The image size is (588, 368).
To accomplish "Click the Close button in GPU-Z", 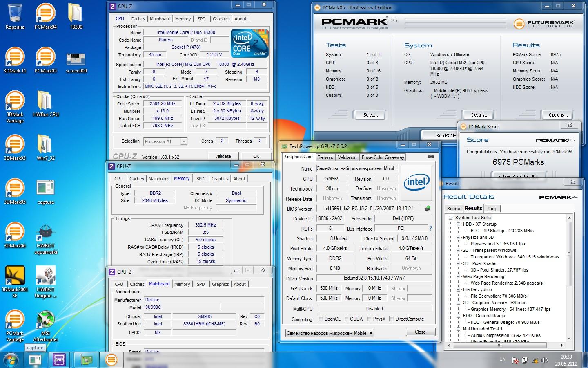I will [420, 332].
